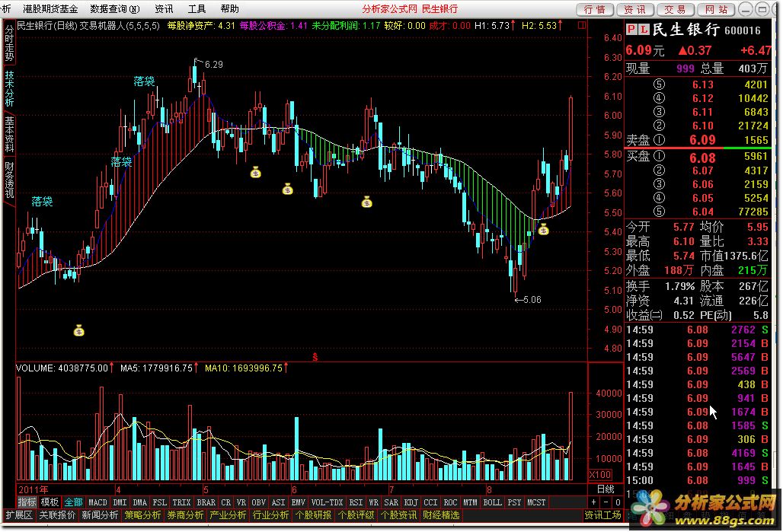Screen dimensions: 783x532
Task: Apply the BOLL indicator
Action: [x=492, y=502]
